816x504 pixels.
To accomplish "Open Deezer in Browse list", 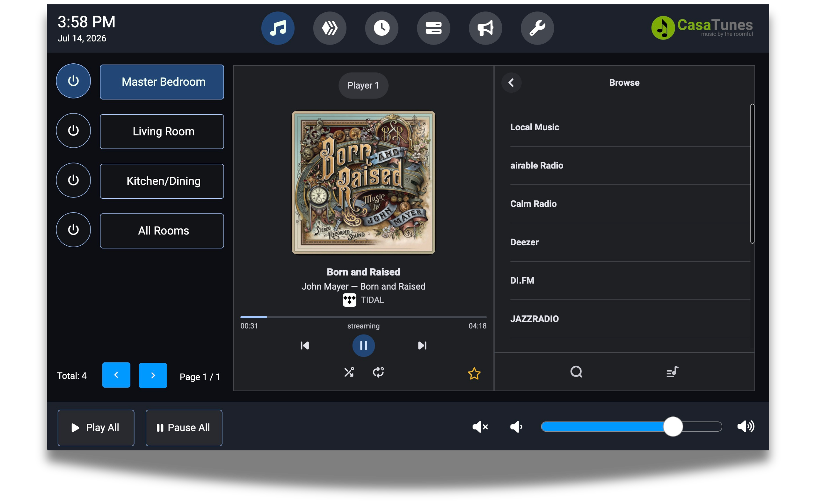I will (x=630, y=242).
